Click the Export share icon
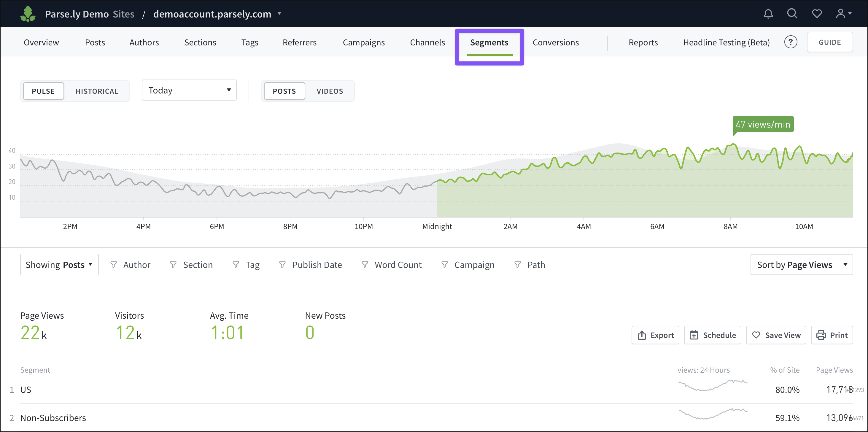The image size is (868, 432). pos(642,335)
